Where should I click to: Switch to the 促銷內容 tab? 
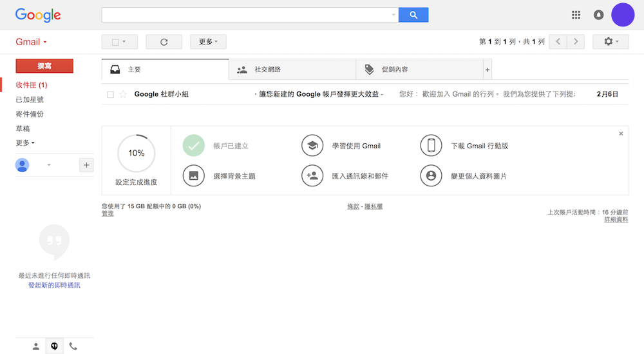(x=419, y=70)
